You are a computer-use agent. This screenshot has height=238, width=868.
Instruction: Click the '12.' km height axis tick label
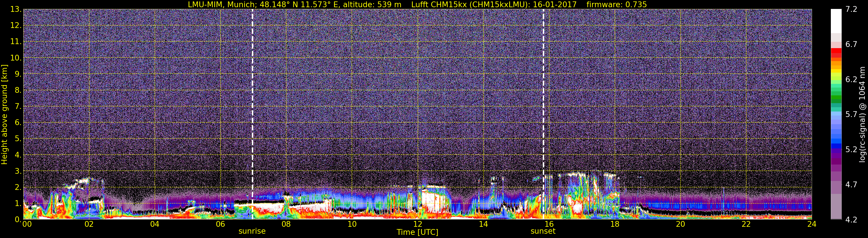(16, 25)
